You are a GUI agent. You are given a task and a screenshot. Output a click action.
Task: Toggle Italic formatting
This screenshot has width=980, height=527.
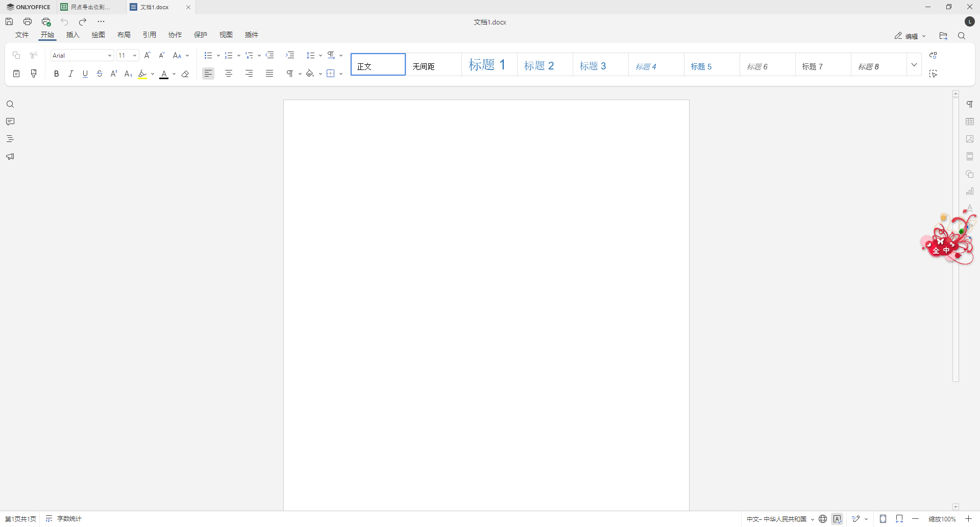pos(71,74)
